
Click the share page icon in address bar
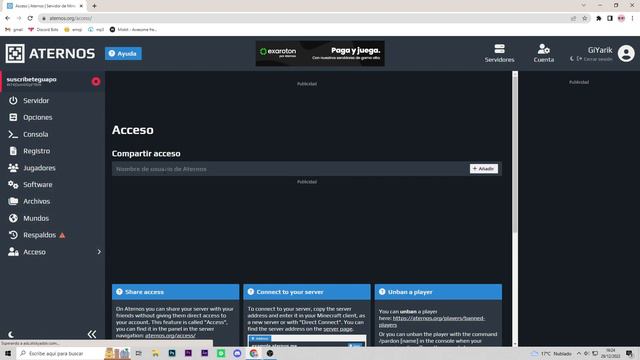[573, 18]
